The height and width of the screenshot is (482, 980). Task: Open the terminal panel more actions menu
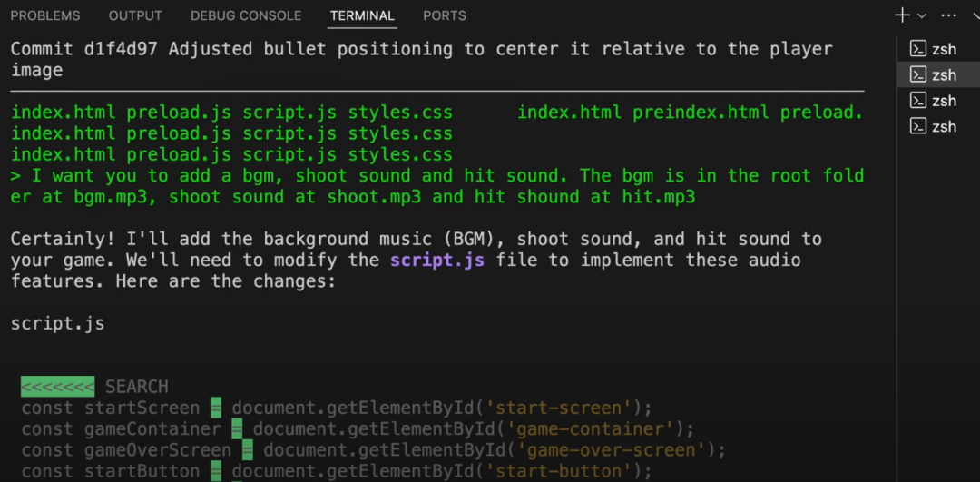click(948, 15)
